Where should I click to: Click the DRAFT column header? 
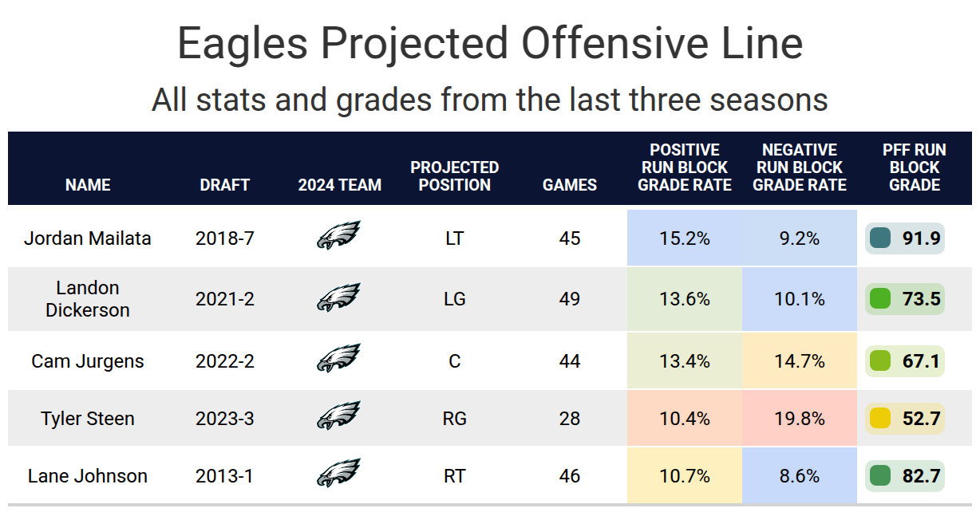(x=225, y=185)
